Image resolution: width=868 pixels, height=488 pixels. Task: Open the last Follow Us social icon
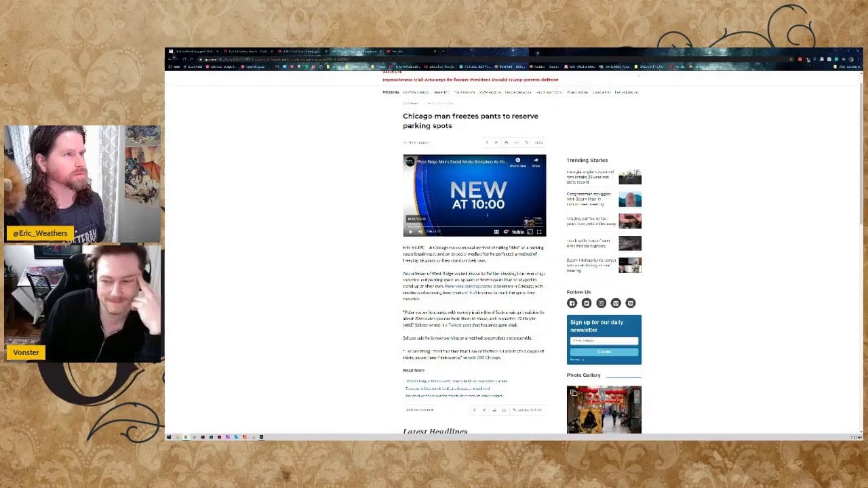click(630, 303)
